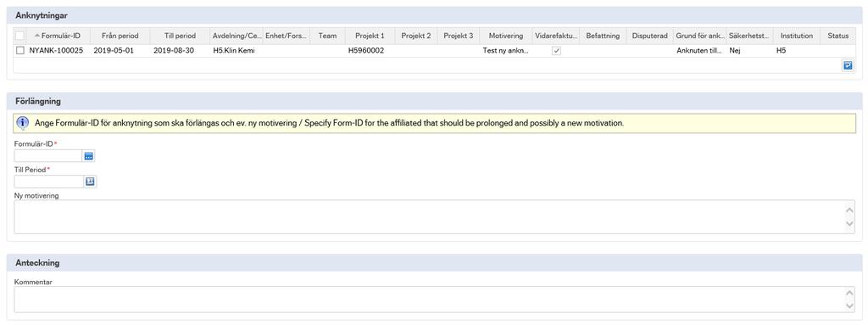The height and width of the screenshot is (325, 868).
Task: Click the H5.Klin Kemi cell
Action: pyautogui.click(x=234, y=50)
